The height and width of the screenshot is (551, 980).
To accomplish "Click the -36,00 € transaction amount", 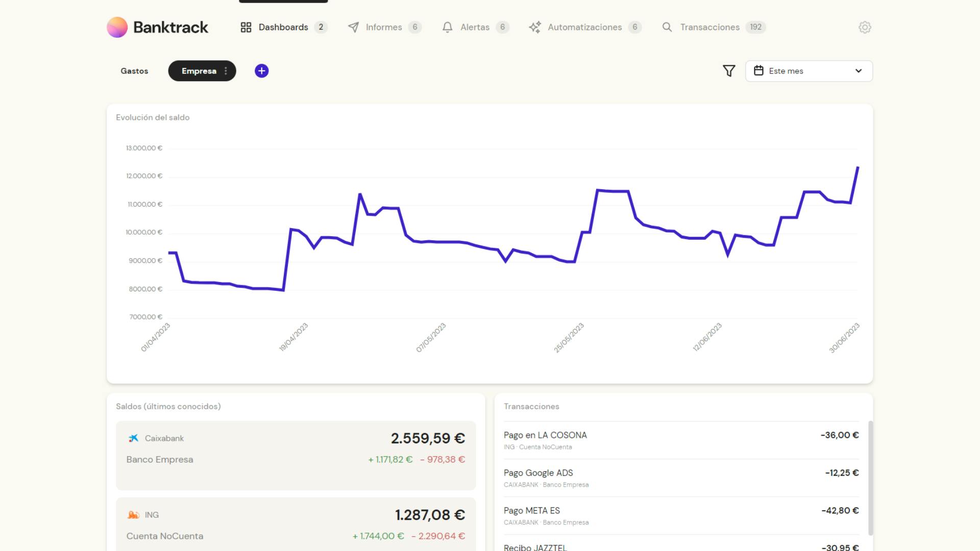I will 840,435.
